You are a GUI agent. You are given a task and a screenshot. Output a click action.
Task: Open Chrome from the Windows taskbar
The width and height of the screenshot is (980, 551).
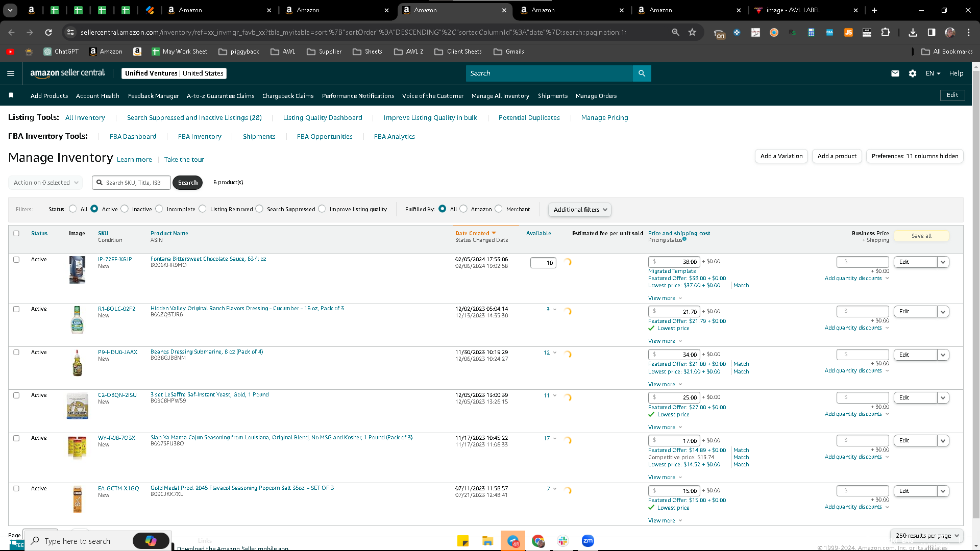(538, 541)
